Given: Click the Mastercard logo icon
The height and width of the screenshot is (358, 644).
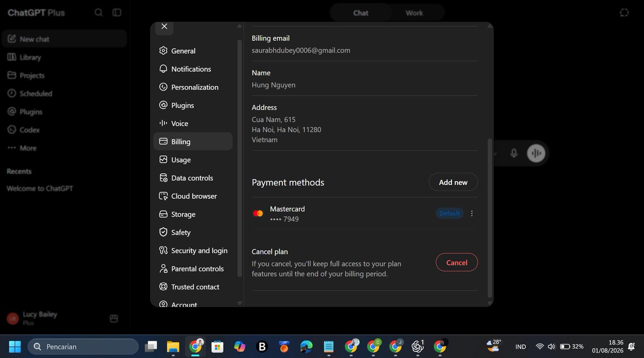Looking at the screenshot, I should [x=258, y=213].
